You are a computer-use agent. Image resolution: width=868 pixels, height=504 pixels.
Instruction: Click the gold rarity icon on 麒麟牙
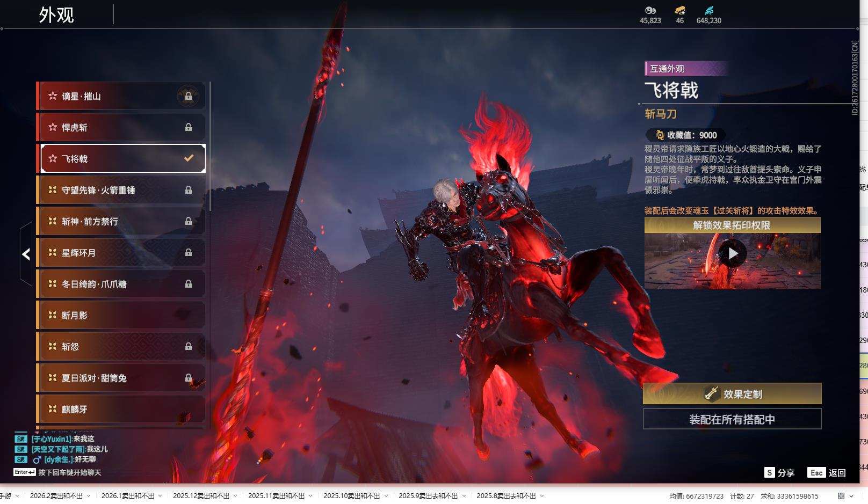53,409
